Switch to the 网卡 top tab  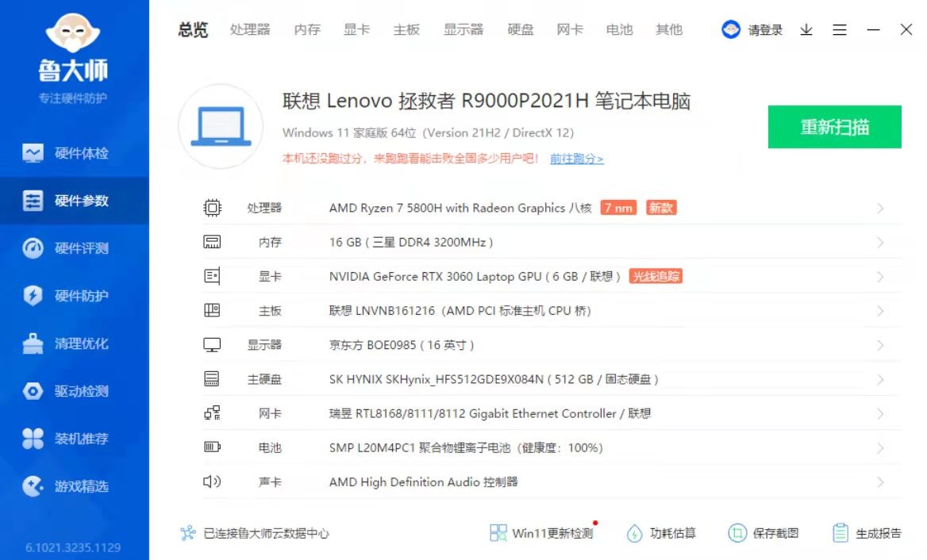(570, 29)
